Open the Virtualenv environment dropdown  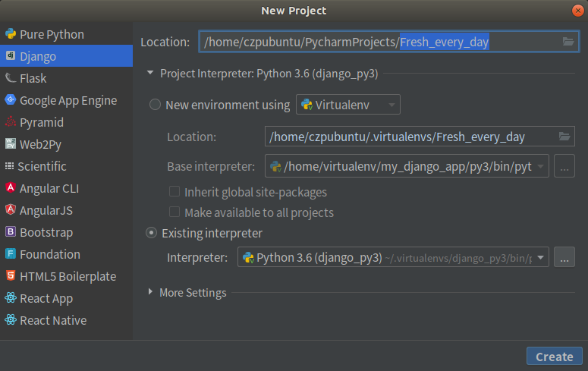tap(348, 105)
